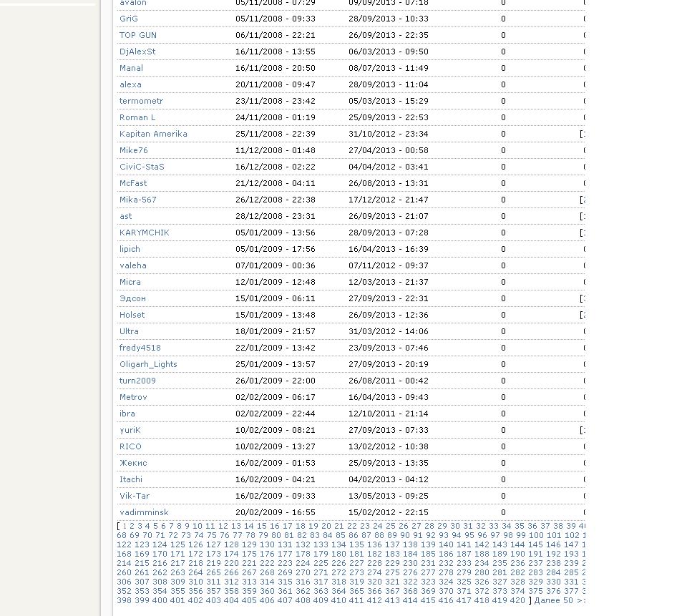This screenshot has width=687, height=616.
Task: Jump to pagination page 400
Action: click(x=160, y=601)
